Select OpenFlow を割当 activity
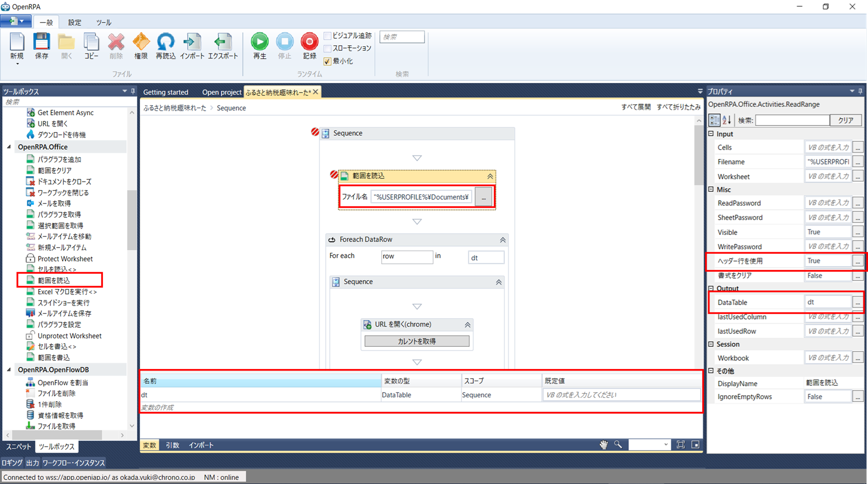Screen dimensions: 868x484 [x=63, y=383]
